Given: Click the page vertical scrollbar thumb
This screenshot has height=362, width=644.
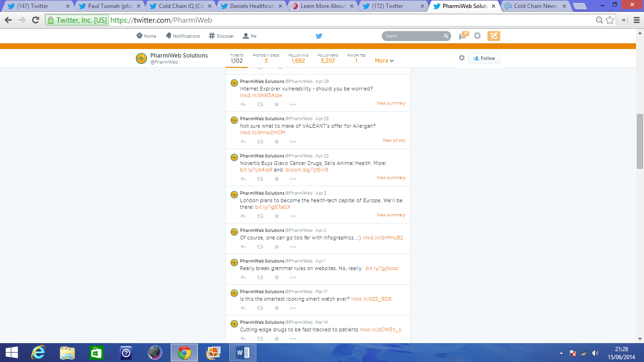Looking at the screenshot, I should pyautogui.click(x=640, y=141).
